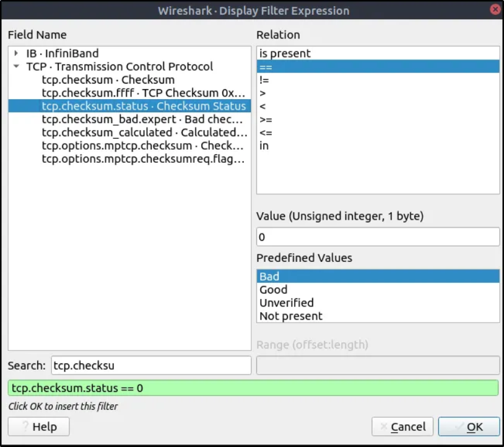The image size is (504, 447).
Task: Select predefined value Good
Action: point(378,290)
